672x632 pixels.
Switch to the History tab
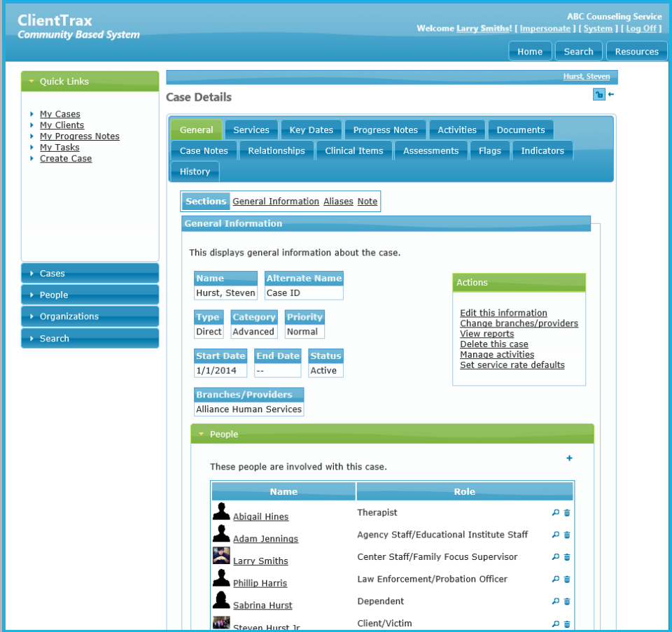tap(195, 171)
